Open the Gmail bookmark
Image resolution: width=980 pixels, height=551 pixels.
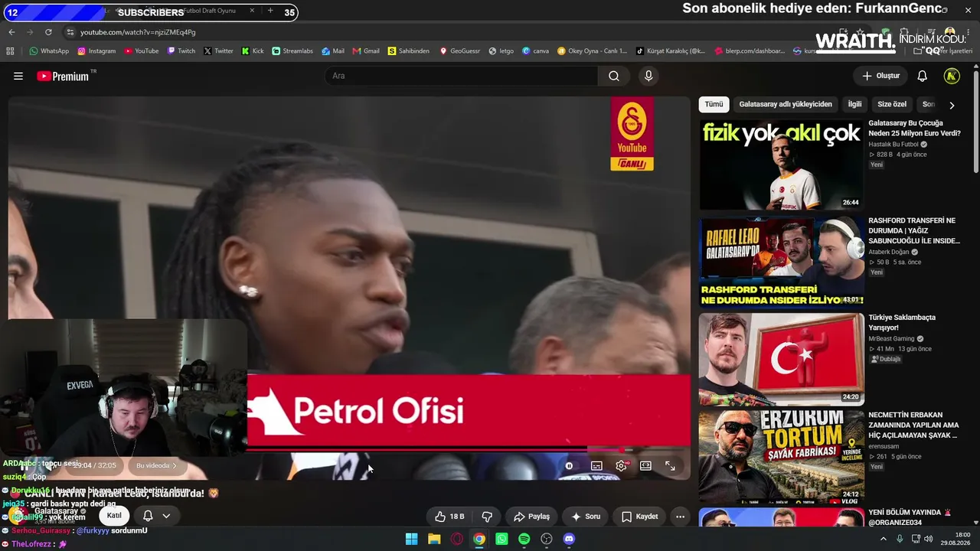click(x=366, y=51)
